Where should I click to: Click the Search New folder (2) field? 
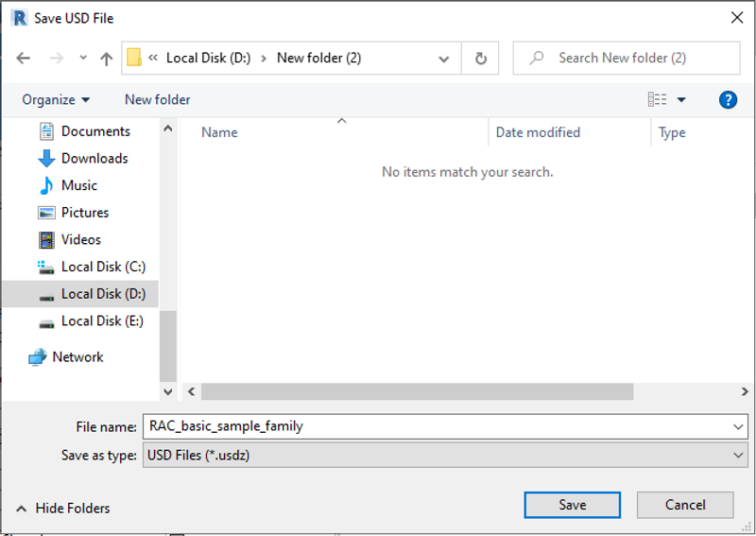click(627, 58)
